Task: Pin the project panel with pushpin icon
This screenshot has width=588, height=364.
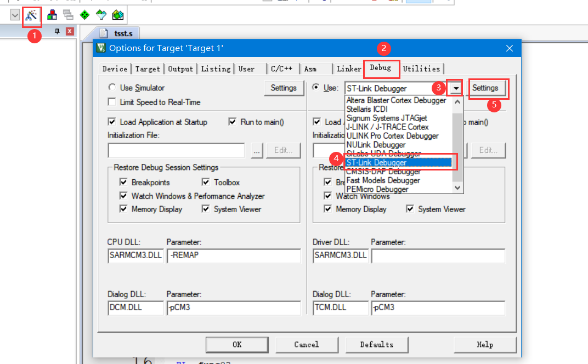Action: [57, 31]
